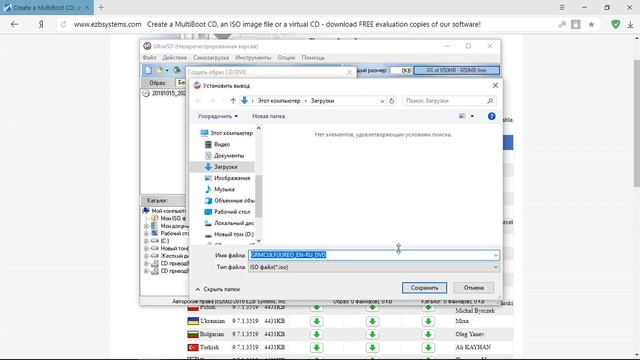Reload the ezbsystems.com page
This screenshot has width=640, height=360.
pyautogui.click(x=63, y=24)
